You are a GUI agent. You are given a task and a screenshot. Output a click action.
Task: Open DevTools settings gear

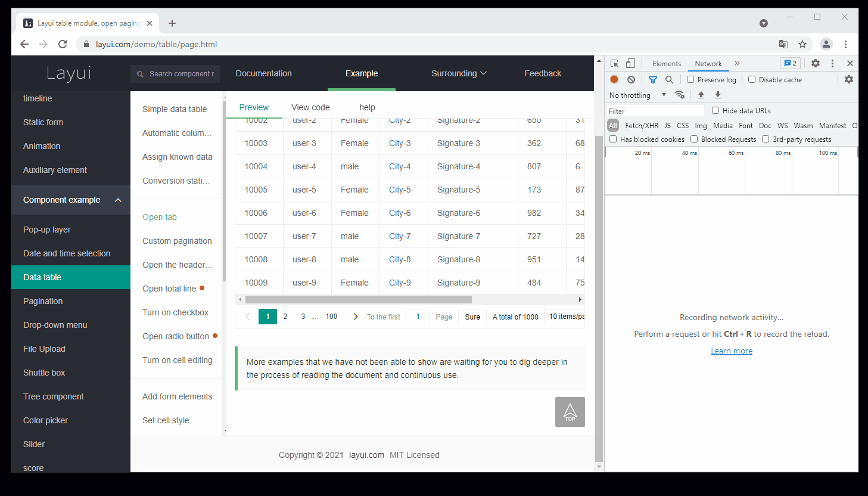(816, 63)
